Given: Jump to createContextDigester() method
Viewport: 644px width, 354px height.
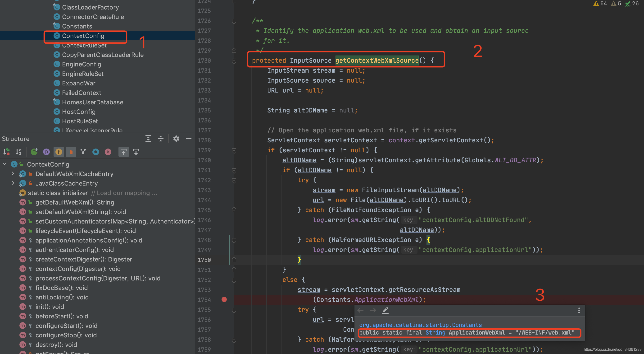Looking at the screenshot, I should pos(84,259).
